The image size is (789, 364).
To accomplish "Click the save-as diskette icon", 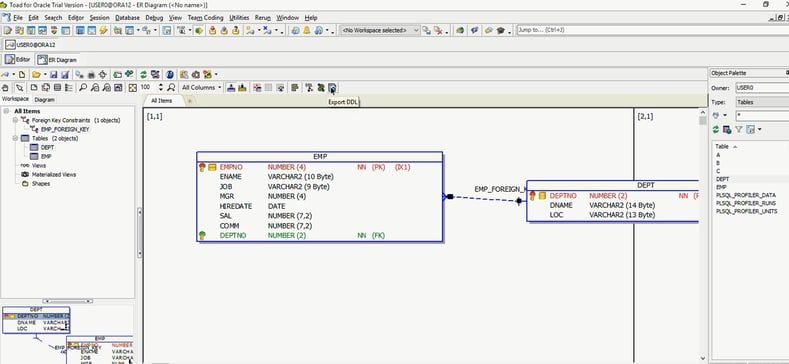I will click(65, 75).
